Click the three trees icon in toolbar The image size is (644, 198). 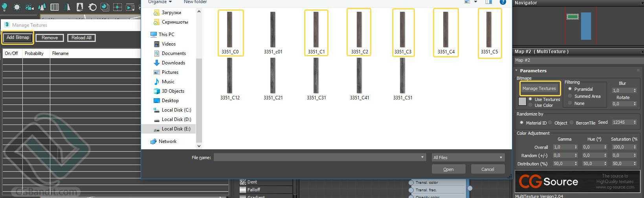coord(42,7)
